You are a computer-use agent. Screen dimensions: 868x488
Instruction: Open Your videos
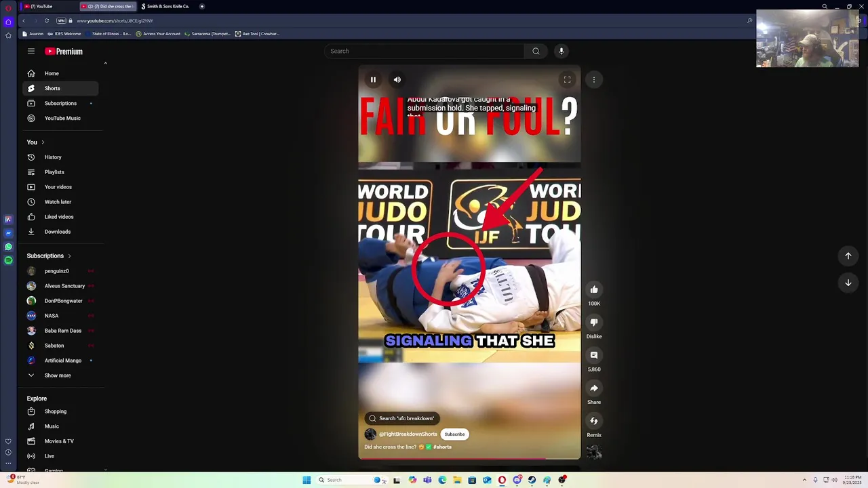[x=60, y=187]
